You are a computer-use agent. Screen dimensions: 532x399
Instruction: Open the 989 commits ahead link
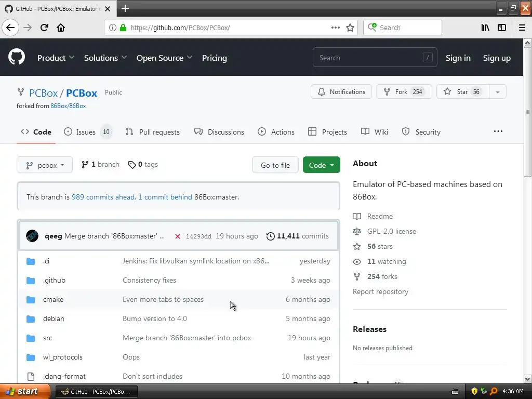click(103, 197)
